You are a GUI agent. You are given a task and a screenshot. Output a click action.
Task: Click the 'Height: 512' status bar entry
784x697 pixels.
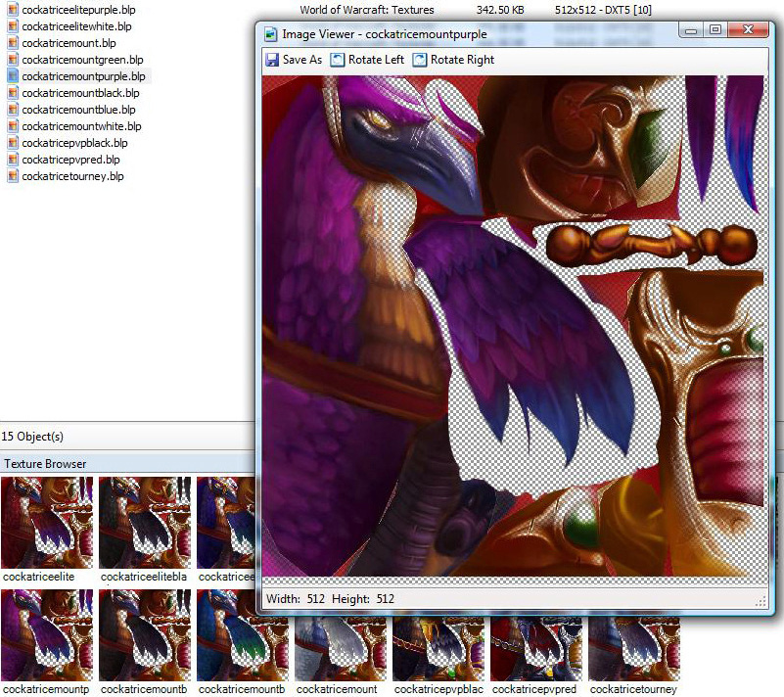(363, 599)
